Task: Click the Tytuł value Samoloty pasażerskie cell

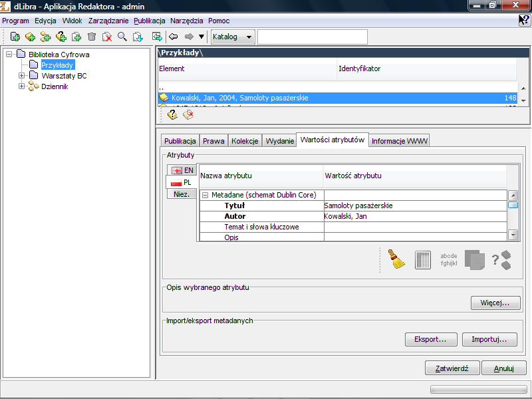Action: coord(415,205)
